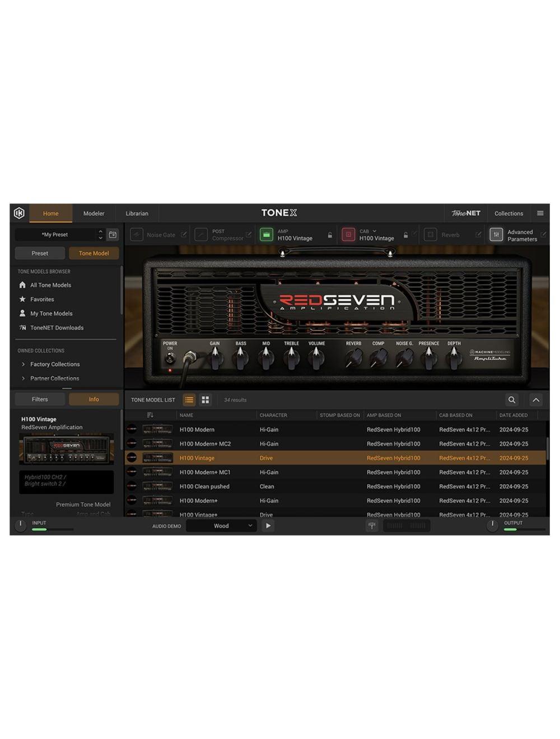Viewport: 560px width, 739px height.
Task: Click the INPUT level knob
Action: (20, 526)
